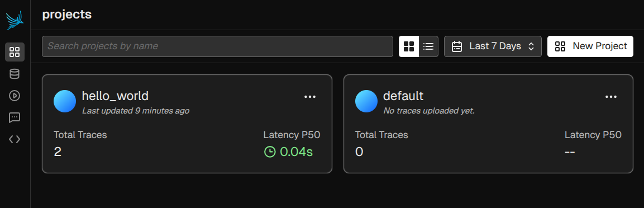Click the green clock latency icon
The image size is (644, 208).
(x=269, y=152)
